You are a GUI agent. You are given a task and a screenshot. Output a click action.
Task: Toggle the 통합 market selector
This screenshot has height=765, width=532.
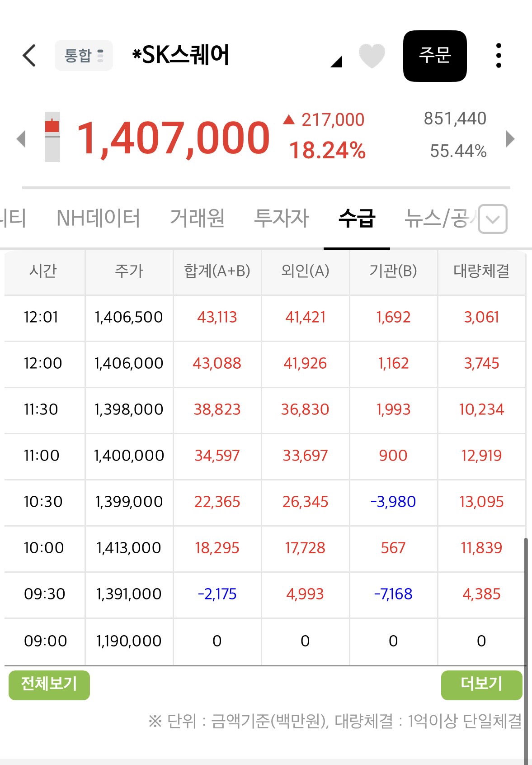pyautogui.click(x=84, y=56)
